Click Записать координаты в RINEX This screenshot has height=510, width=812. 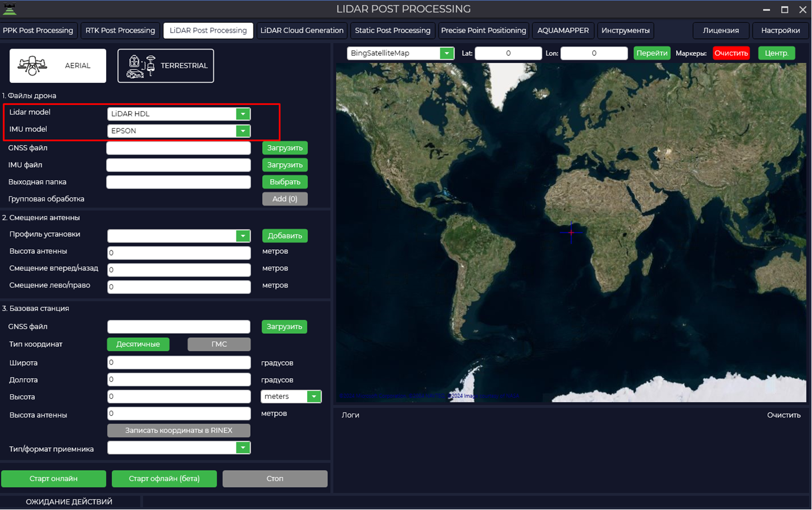[x=179, y=430]
